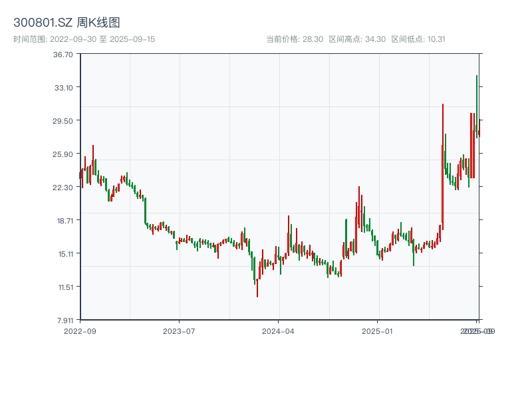Click y-axis label 33.10
This screenshot has height=399, width=532.
tap(64, 88)
